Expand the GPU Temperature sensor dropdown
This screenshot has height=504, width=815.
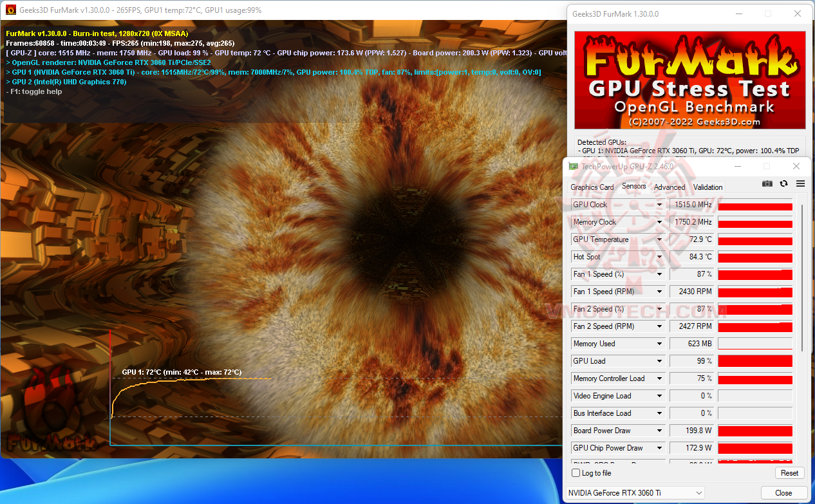click(659, 239)
